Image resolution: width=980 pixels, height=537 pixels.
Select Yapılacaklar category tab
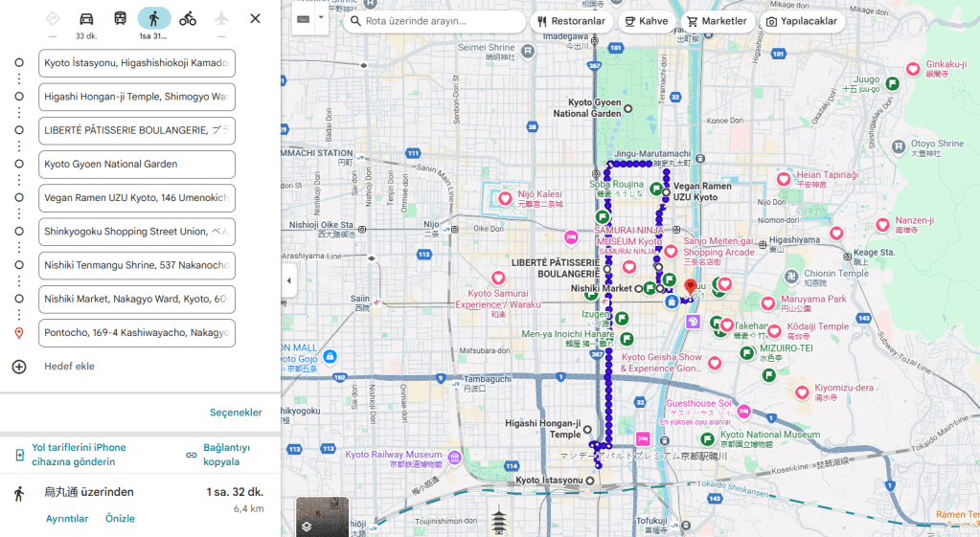pyautogui.click(x=802, y=21)
